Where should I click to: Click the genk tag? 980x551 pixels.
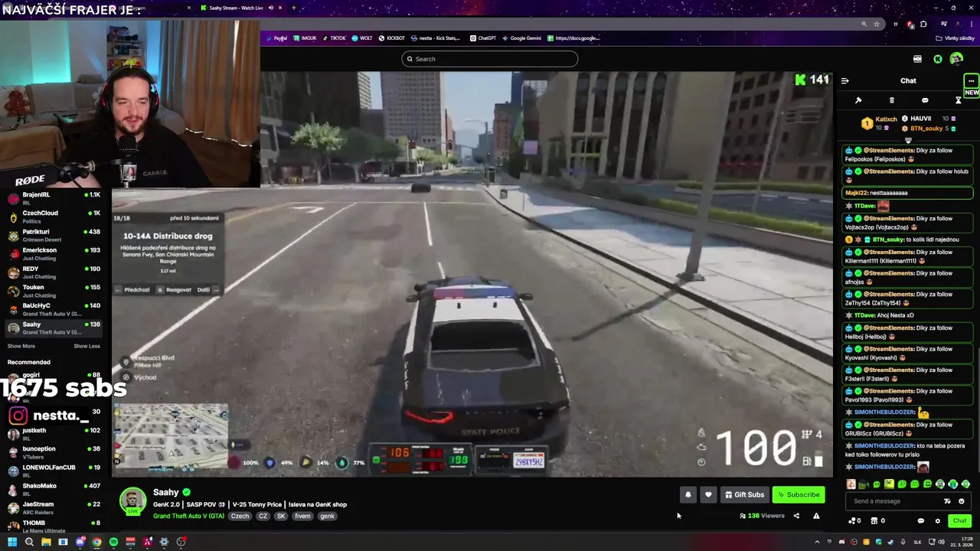[327, 516]
